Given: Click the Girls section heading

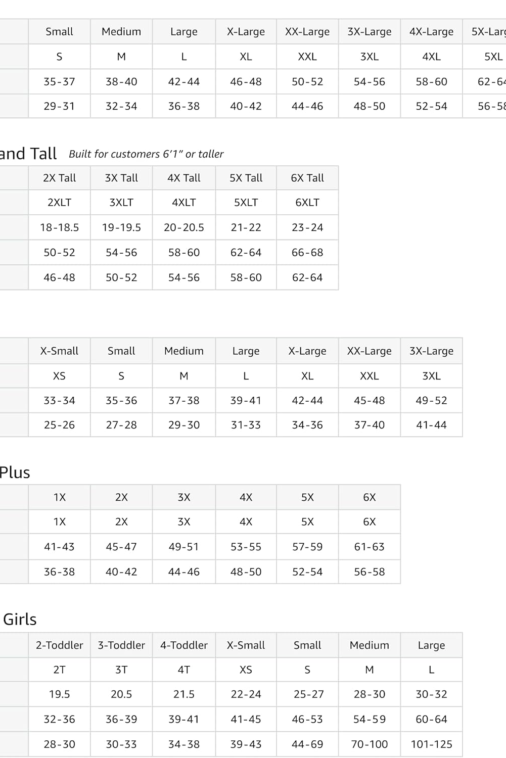Looking at the screenshot, I should coord(20,619).
